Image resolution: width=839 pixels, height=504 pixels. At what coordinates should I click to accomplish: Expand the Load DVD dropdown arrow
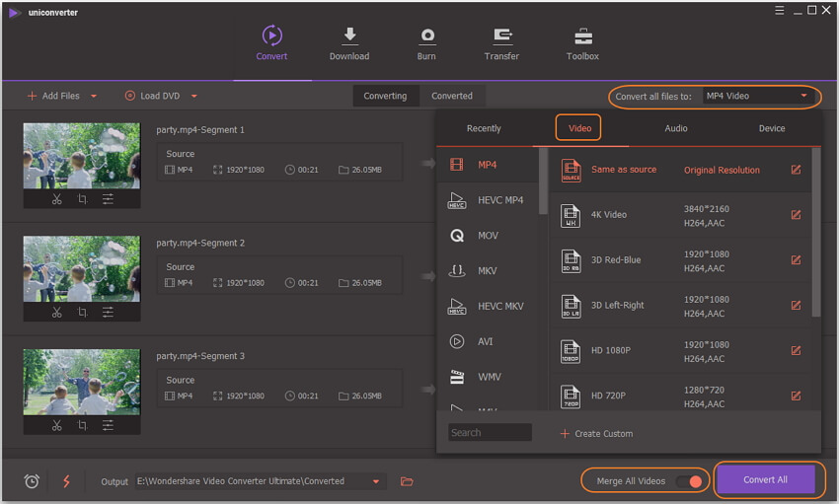pyautogui.click(x=194, y=97)
